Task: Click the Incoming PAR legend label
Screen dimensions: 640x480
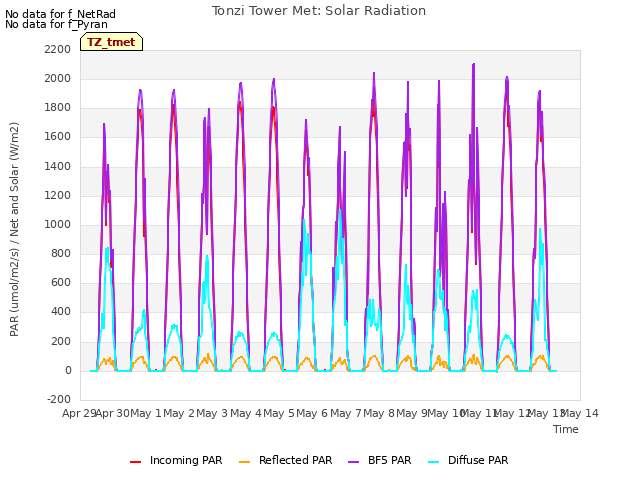Action: point(186,460)
